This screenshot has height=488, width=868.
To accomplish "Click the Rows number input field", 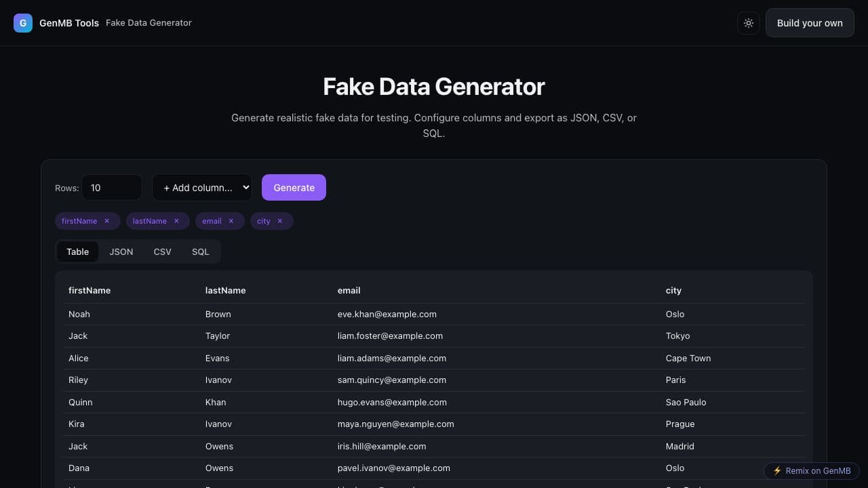I will pyautogui.click(x=112, y=188).
